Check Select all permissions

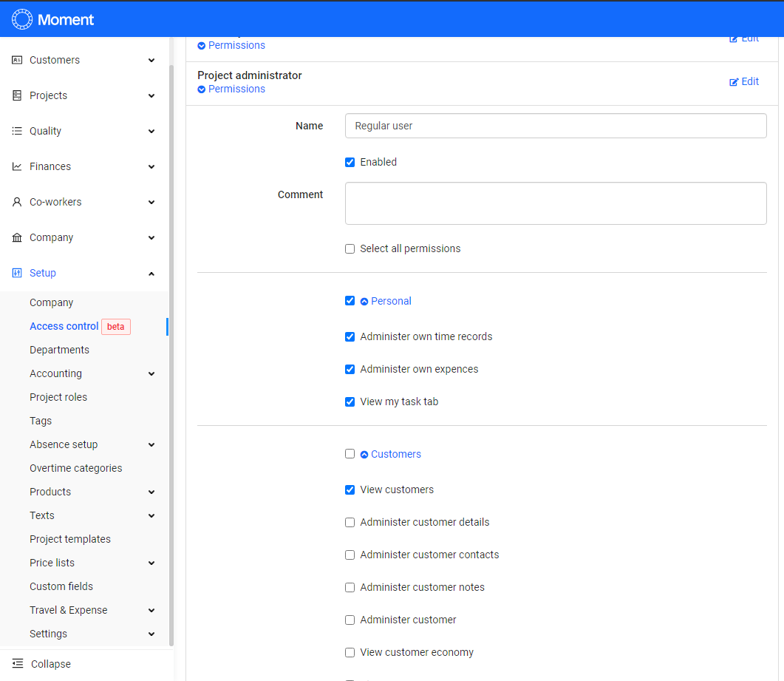[350, 248]
